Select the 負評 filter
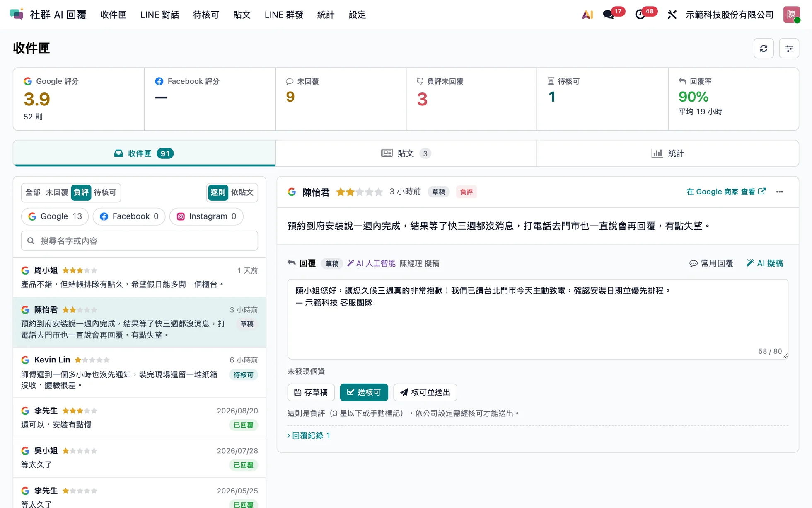The width and height of the screenshot is (812, 508). [81, 192]
